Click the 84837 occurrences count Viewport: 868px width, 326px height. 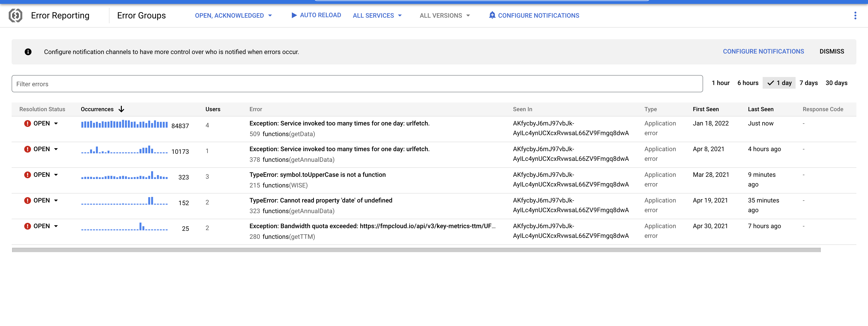pyautogui.click(x=180, y=126)
